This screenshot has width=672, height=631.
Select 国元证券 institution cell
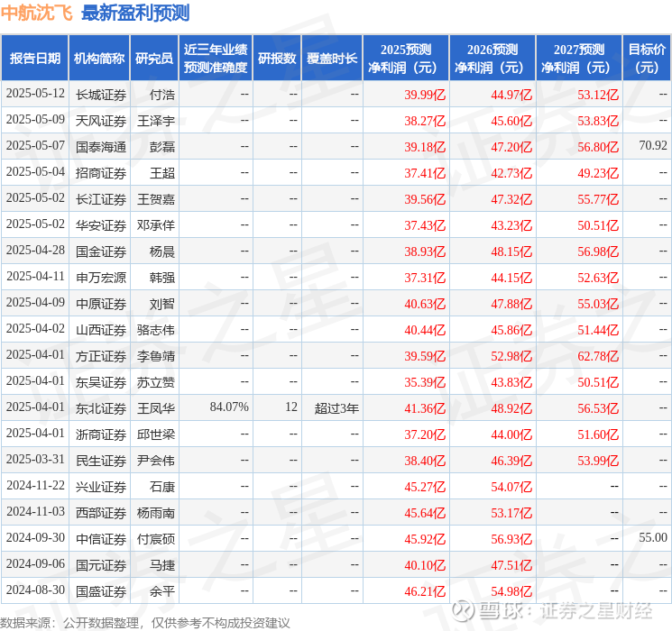coord(101,565)
